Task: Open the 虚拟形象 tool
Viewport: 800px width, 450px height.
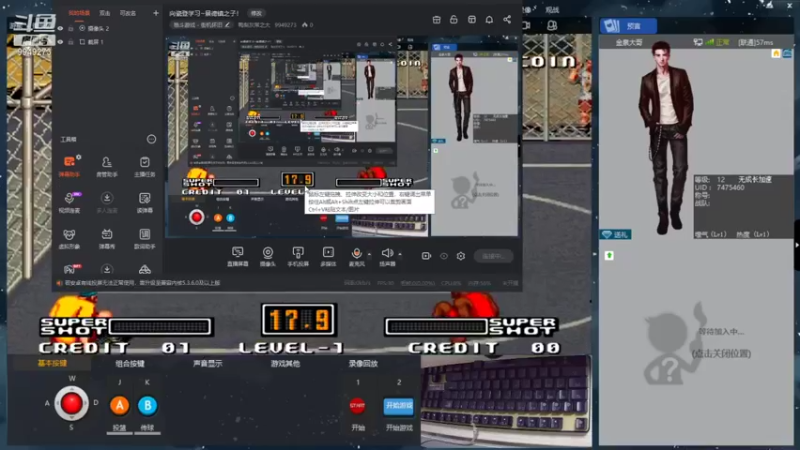Action: (69, 238)
